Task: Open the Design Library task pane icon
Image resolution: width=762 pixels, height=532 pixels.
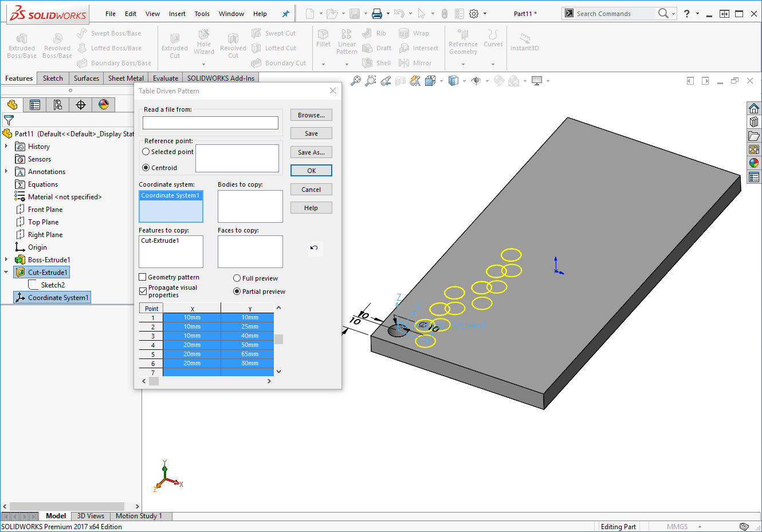Action: pyautogui.click(x=754, y=122)
